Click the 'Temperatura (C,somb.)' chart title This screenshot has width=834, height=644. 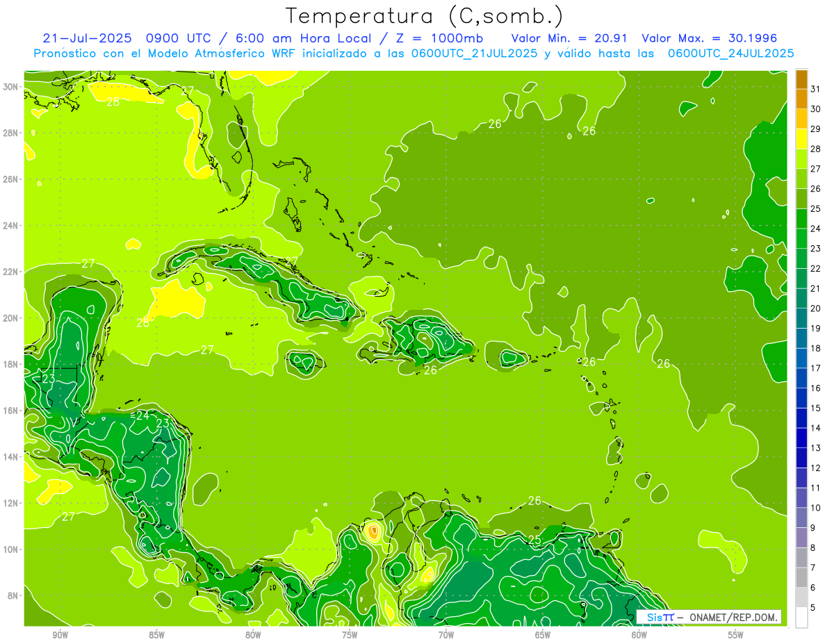point(425,17)
